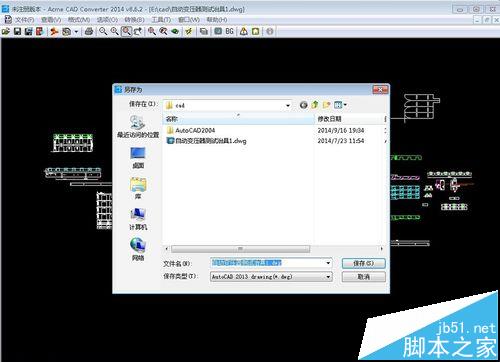
Task: Select the AutoCAD2004 folder in file list
Action: click(x=191, y=130)
